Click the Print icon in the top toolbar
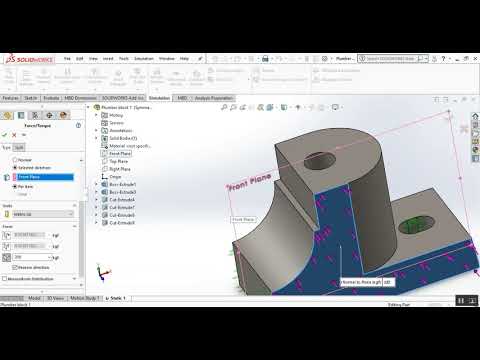Screen dimensions: 480x360 265,59
